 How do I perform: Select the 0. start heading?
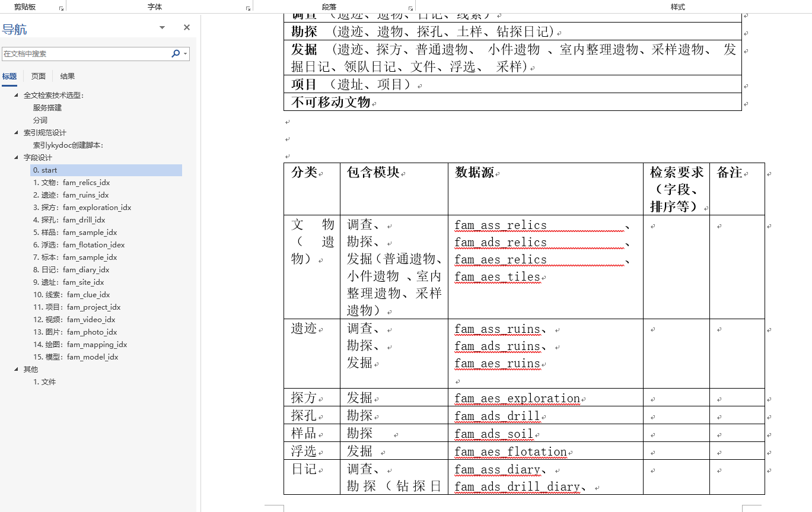pos(106,170)
